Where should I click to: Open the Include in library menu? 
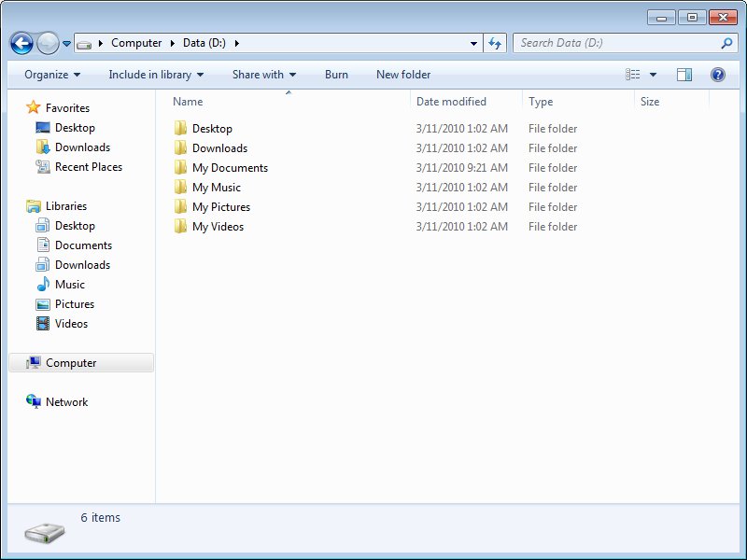[x=156, y=75]
